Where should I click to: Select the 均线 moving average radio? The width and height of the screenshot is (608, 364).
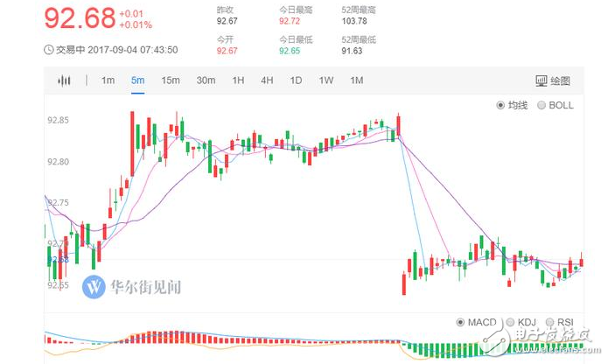tap(501, 105)
